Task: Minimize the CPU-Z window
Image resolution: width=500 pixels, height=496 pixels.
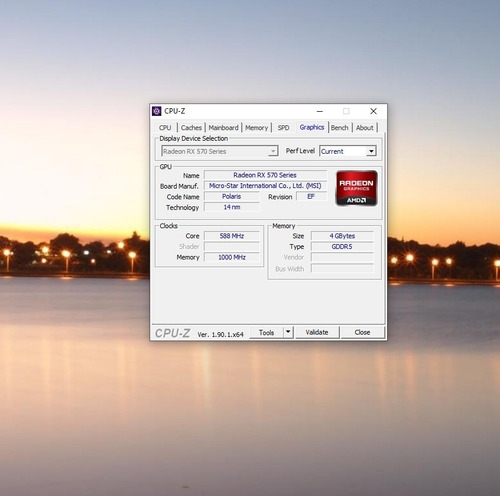Action: (x=320, y=111)
